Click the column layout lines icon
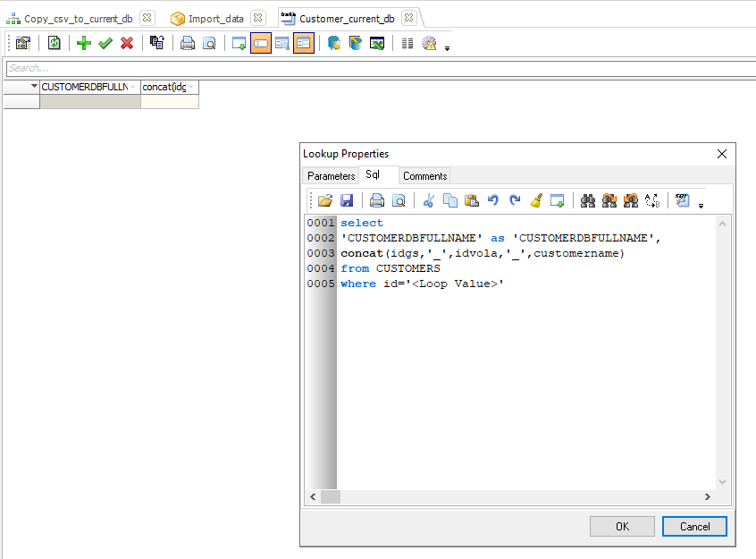This screenshot has height=559, width=756. 407,44
